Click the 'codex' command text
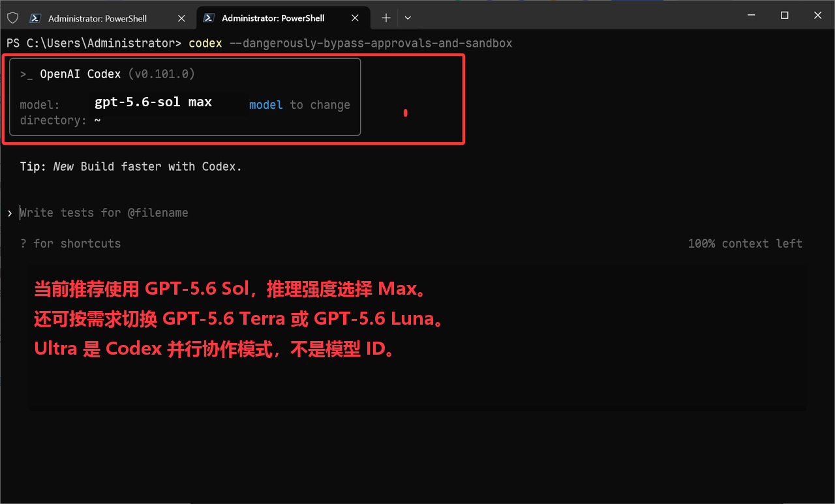Screen dimensions: 835x504 coord(205,43)
